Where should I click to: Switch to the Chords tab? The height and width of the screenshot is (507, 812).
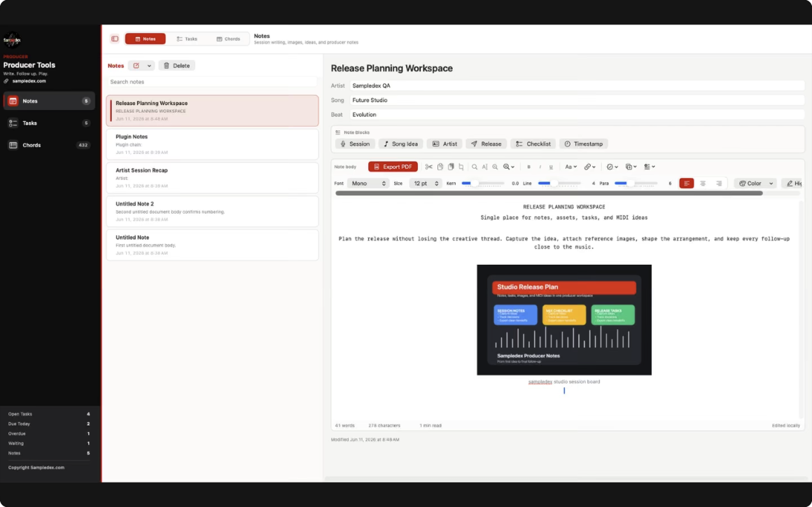tap(228, 39)
